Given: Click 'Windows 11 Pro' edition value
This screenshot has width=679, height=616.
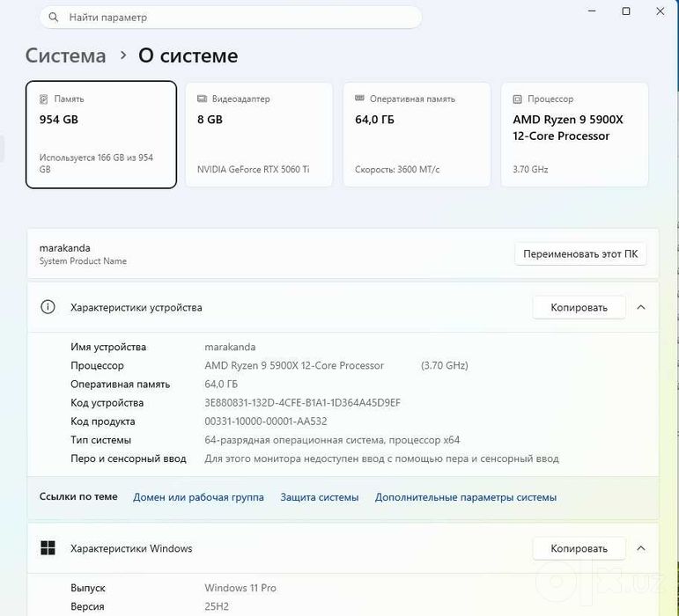Looking at the screenshot, I should click(x=240, y=589).
